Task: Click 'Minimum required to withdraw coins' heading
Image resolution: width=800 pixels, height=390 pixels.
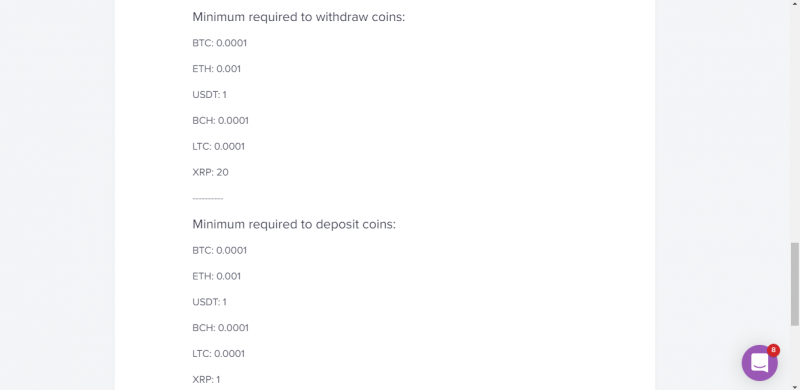Action: tap(298, 17)
